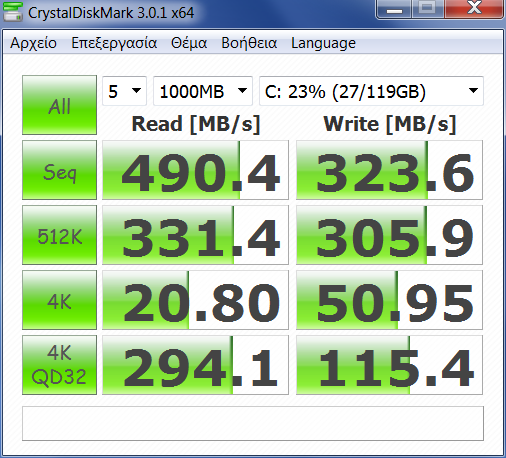Open the Language menu
Viewport: 506px width, 458px height.
[x=323, y=43]
